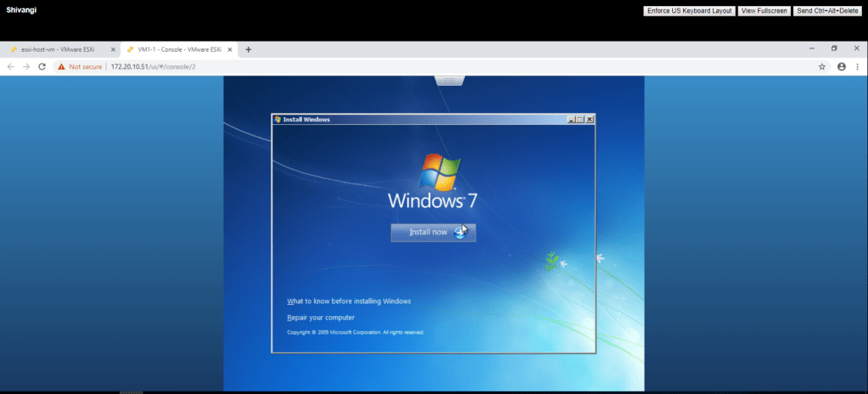Open a new browser tab

249,49
